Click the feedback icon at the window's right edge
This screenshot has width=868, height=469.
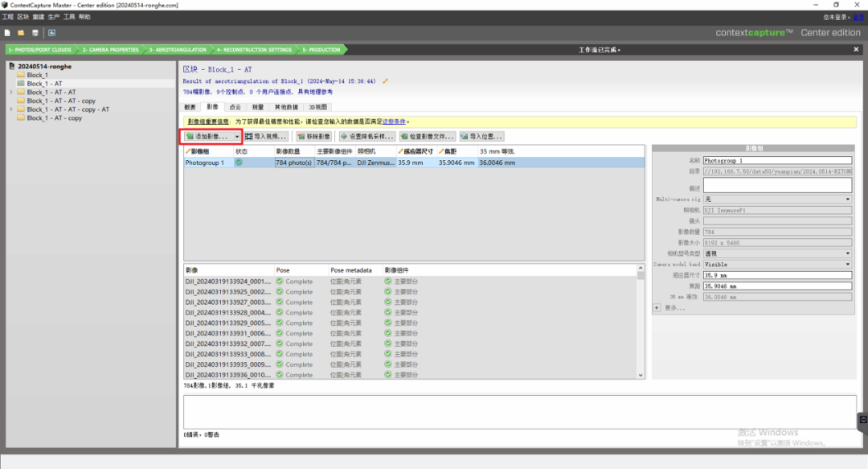point(863,420)
